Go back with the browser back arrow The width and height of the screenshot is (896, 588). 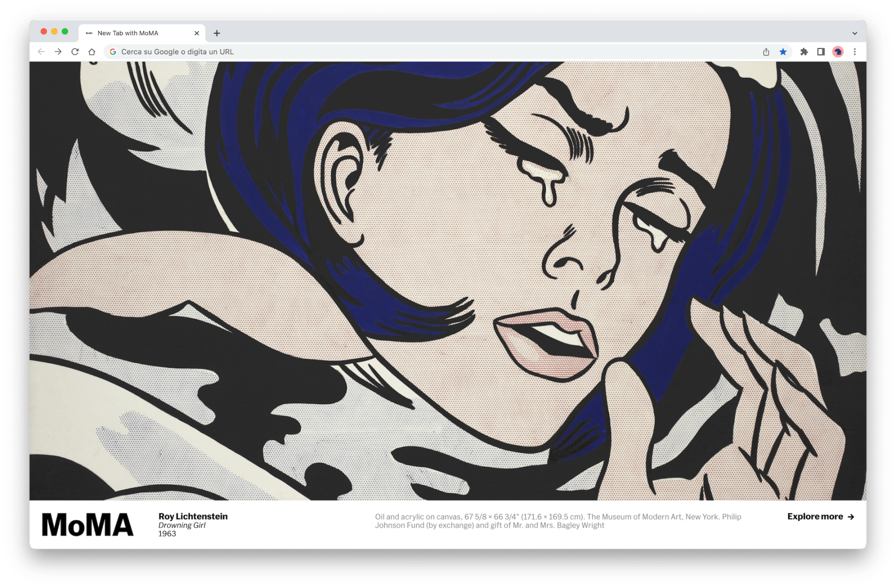pos(41,52)
